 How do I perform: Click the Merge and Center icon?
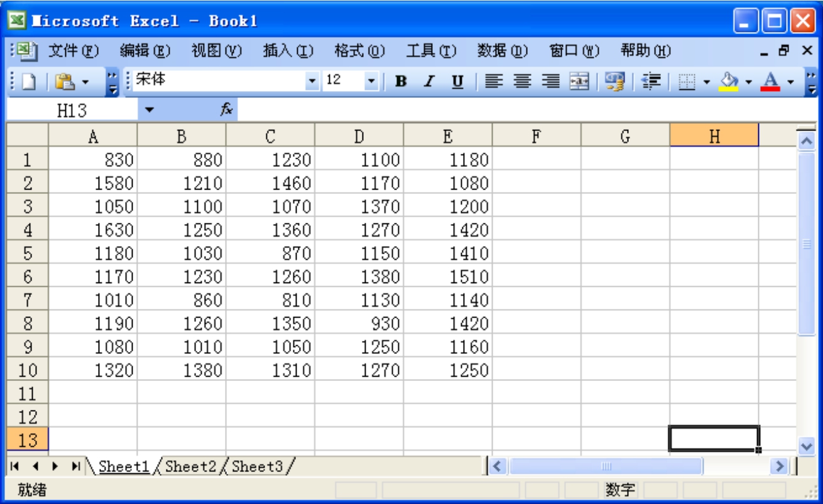click(x=579, y=82)
